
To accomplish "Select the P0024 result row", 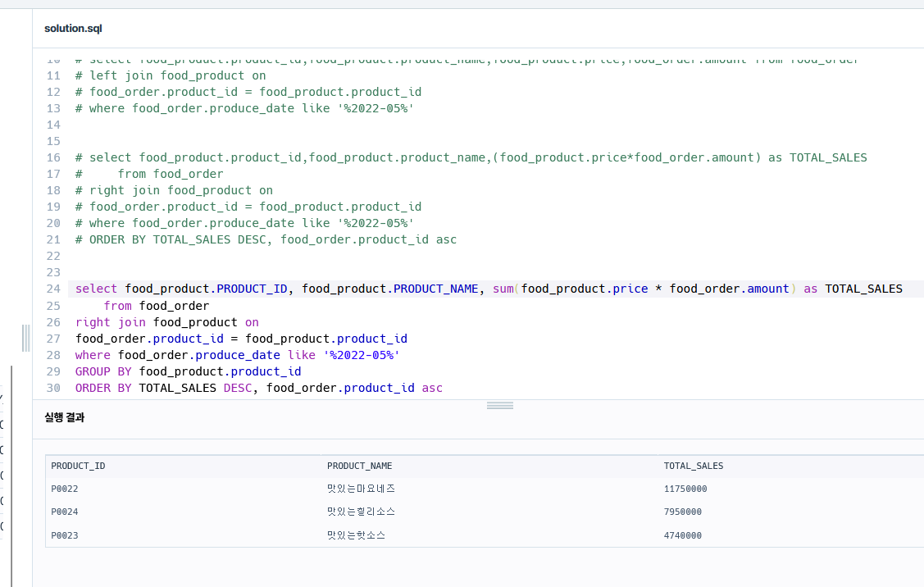I will pos(485,512).
